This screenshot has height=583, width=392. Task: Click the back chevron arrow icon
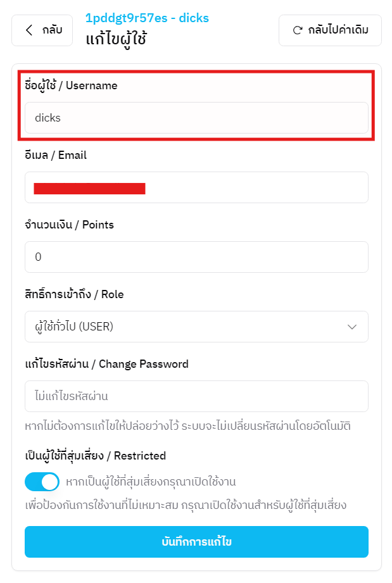28,30
